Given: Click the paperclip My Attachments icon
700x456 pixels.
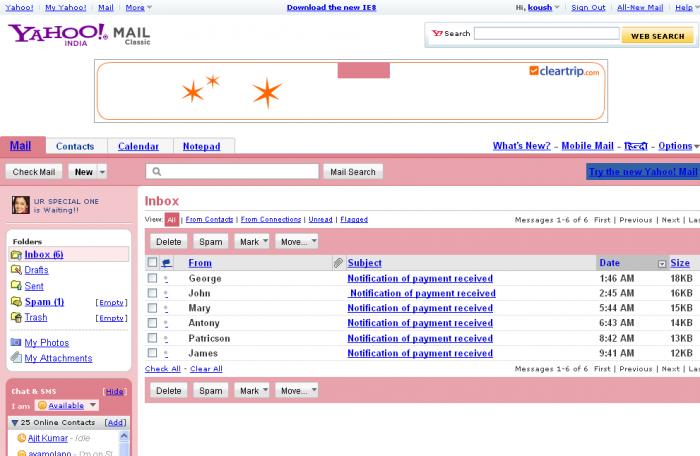Looking at the screenshot, I should pos(16,357).
